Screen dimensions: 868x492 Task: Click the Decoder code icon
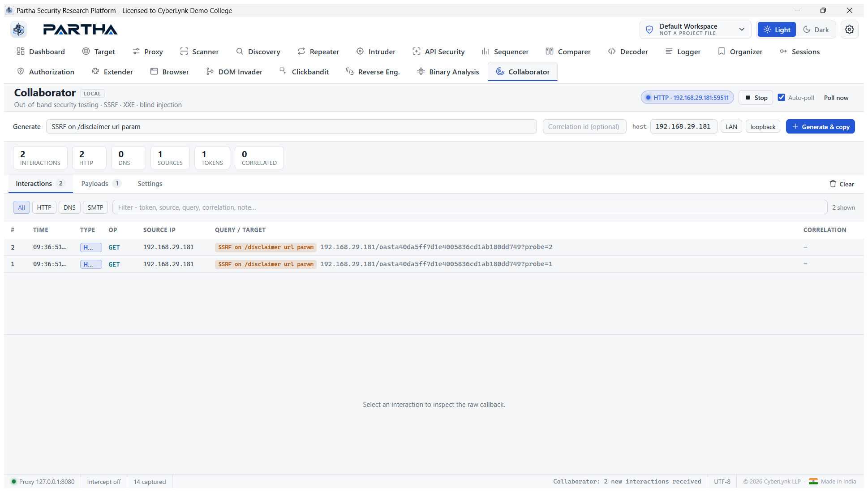point(612,52)
